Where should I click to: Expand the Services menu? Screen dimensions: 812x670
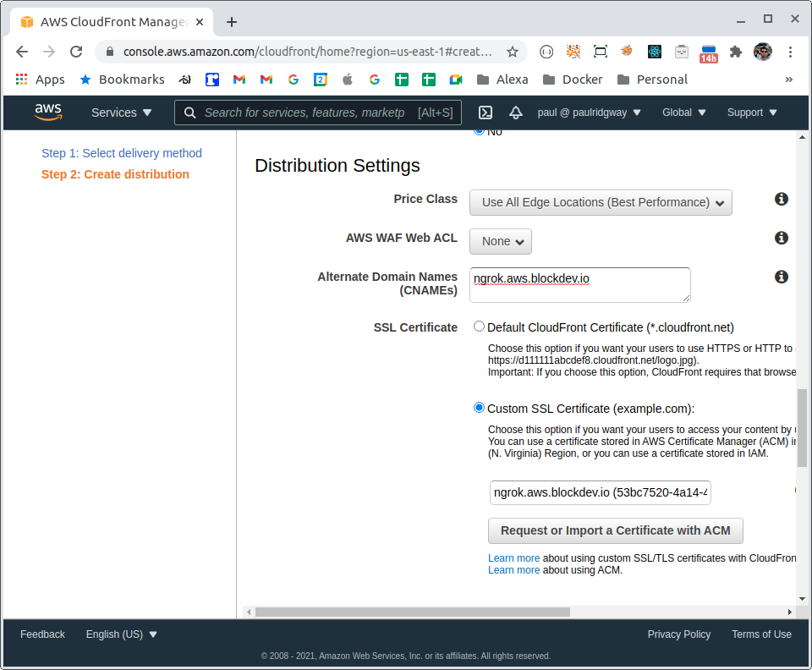pos(121,113)
